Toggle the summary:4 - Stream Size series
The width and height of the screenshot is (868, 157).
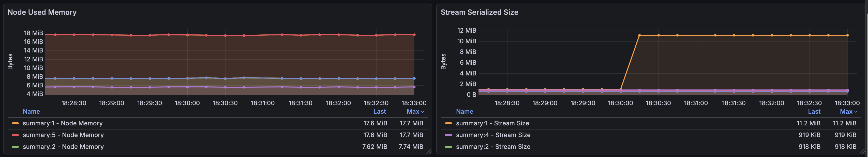pos(493,135)
